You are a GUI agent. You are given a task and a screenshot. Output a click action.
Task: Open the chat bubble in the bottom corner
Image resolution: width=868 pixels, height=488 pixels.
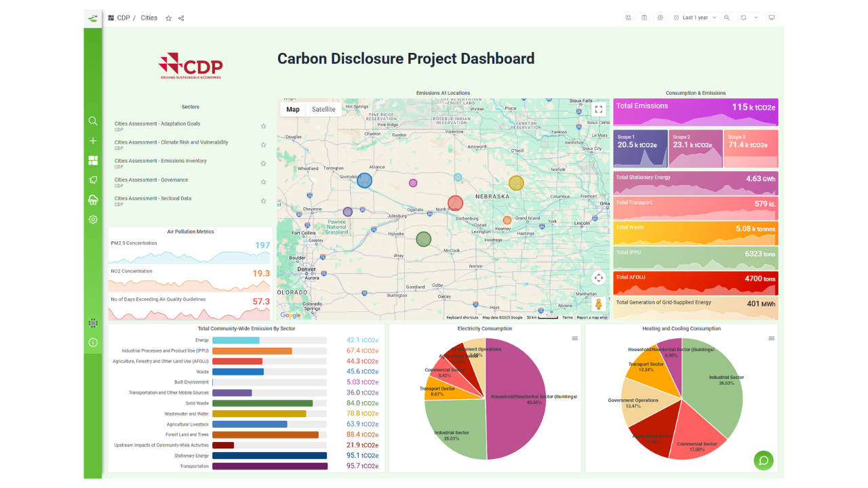click(764, 460)
